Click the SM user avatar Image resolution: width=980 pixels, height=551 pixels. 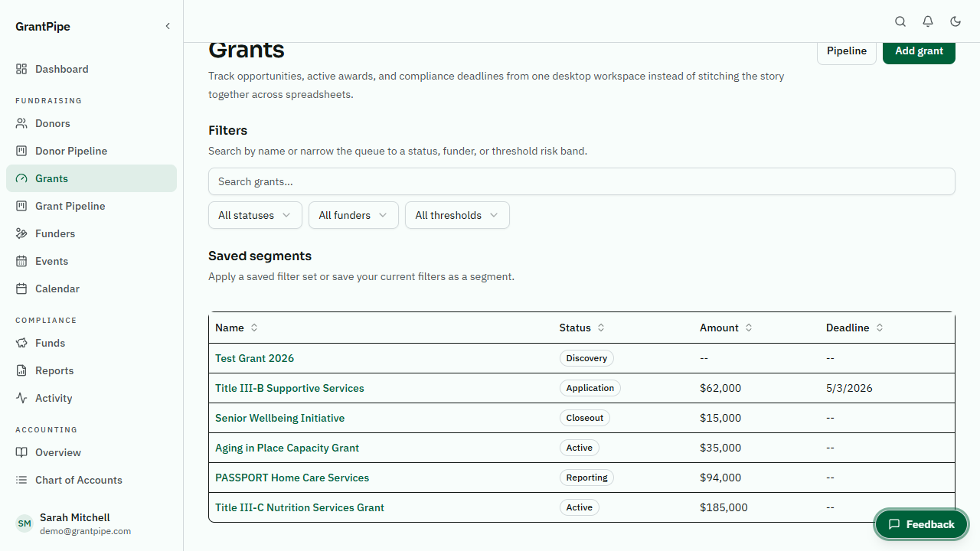[x=24, y=523]
